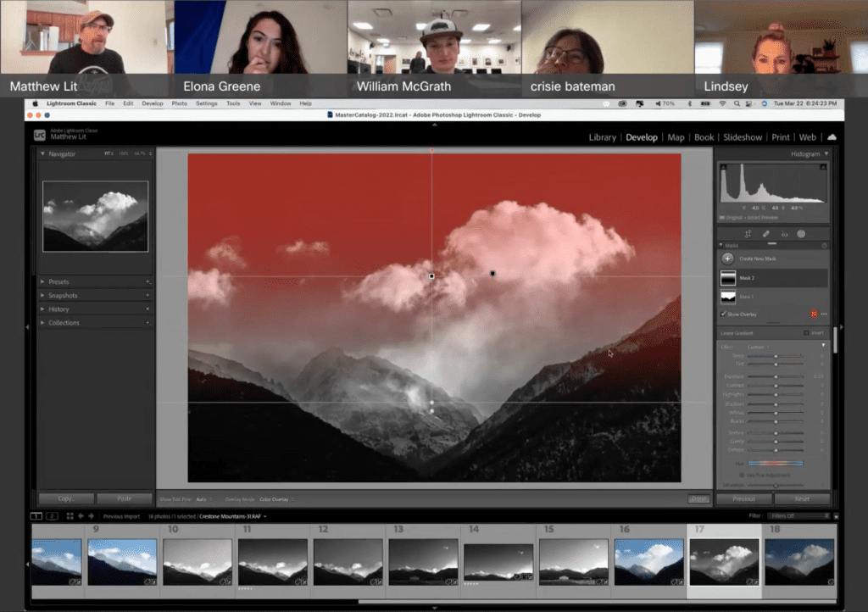Add a new preset with plus icon
The width and height of the screenshot is (868, 612).
coord(147,281)
